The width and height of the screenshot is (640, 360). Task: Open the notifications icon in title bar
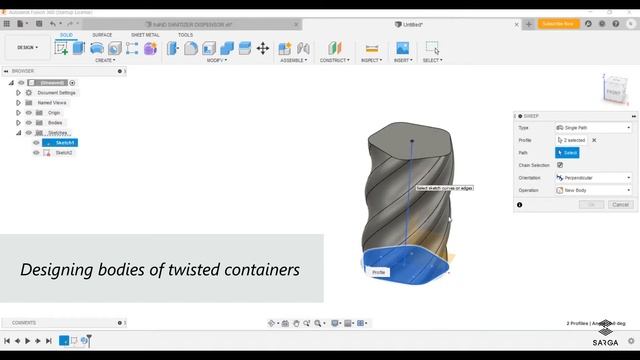coord(602,24)
